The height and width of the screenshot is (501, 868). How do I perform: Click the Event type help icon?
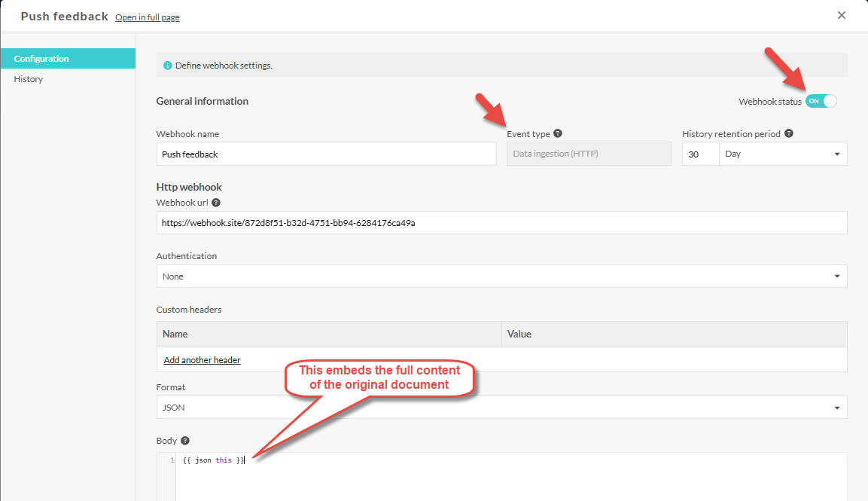pos(558,133)
